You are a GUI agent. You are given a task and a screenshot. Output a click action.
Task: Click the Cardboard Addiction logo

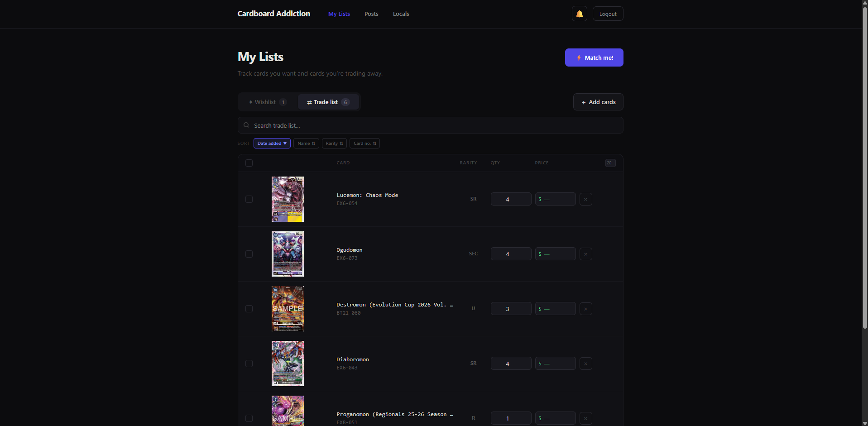274,14
